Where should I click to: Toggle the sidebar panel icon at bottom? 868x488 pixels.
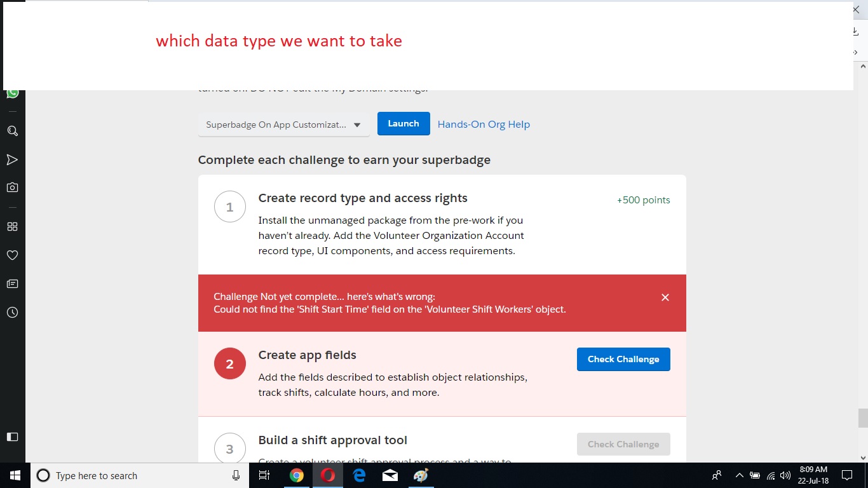(x=12, y=437)
